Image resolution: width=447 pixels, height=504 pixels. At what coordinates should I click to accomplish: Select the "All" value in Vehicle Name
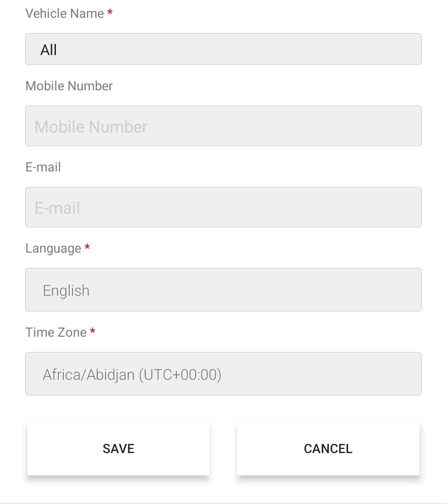48,50
